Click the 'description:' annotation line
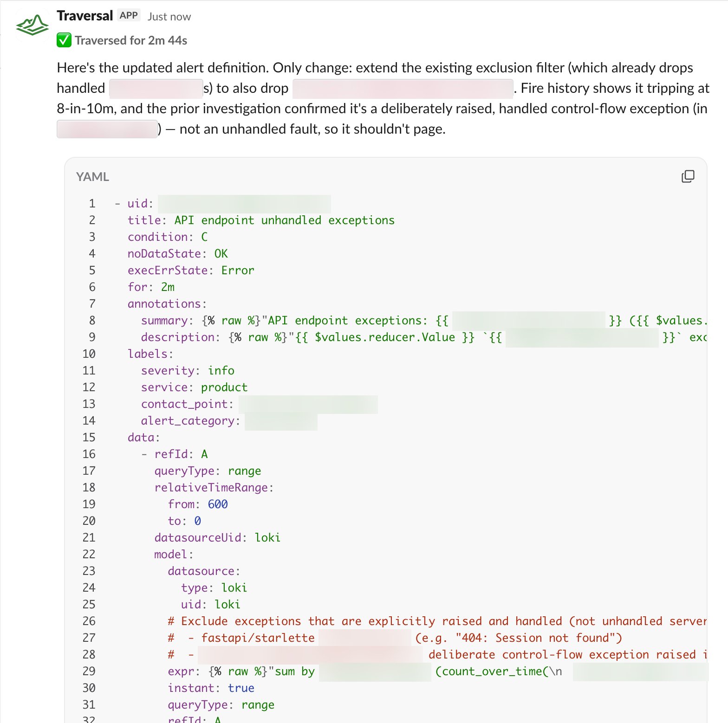The height and width of the screenshot is (723, 728). point(423,337)
